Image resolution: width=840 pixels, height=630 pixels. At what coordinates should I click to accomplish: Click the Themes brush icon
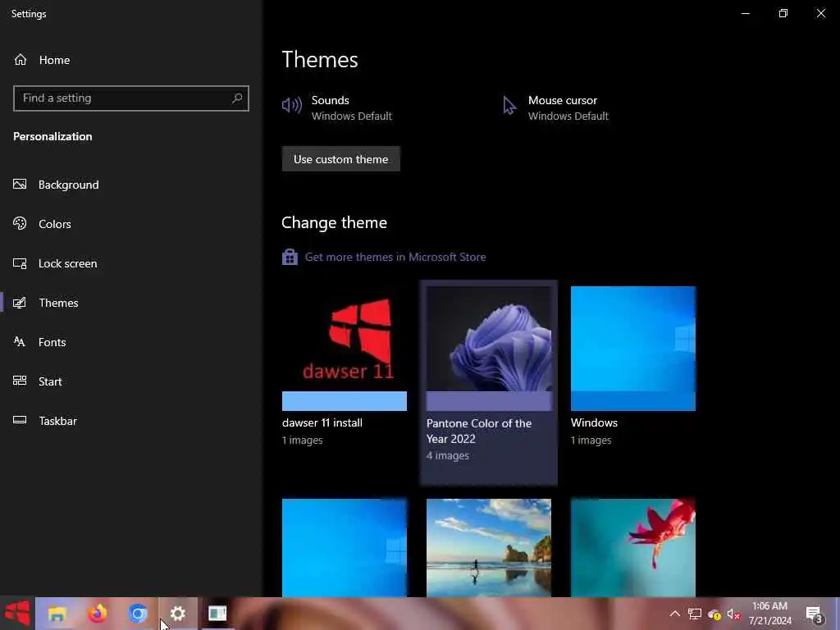20,303
